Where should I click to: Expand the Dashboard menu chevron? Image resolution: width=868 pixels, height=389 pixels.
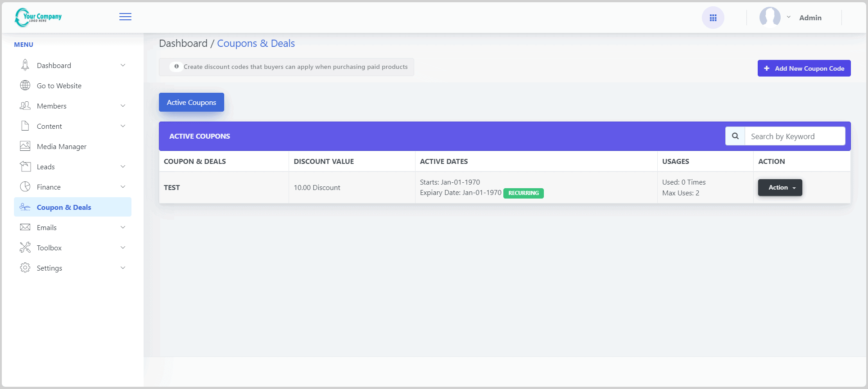pyautogui.click(x=123, y=65)
